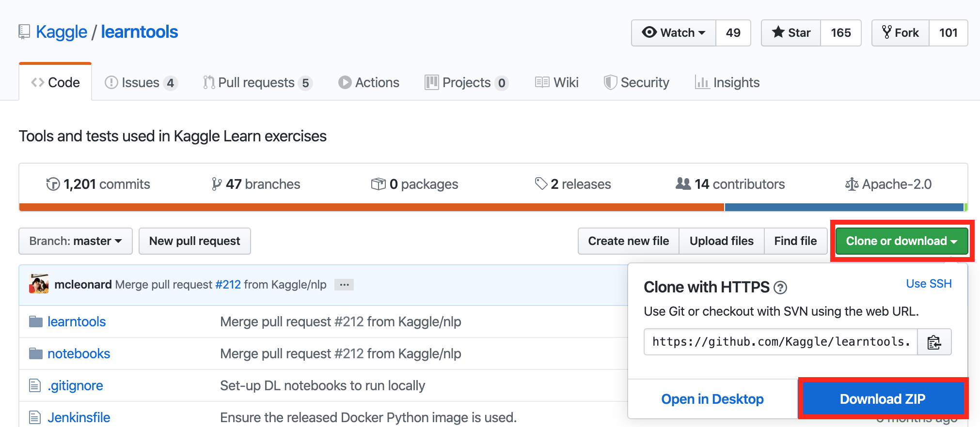Click the orange language bar segment
980x427 pixels.
click(372, 207)
